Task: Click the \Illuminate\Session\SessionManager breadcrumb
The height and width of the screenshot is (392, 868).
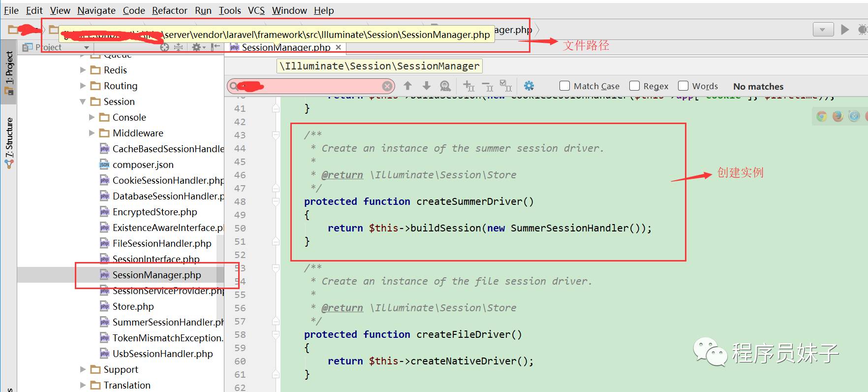Action: 379,66
